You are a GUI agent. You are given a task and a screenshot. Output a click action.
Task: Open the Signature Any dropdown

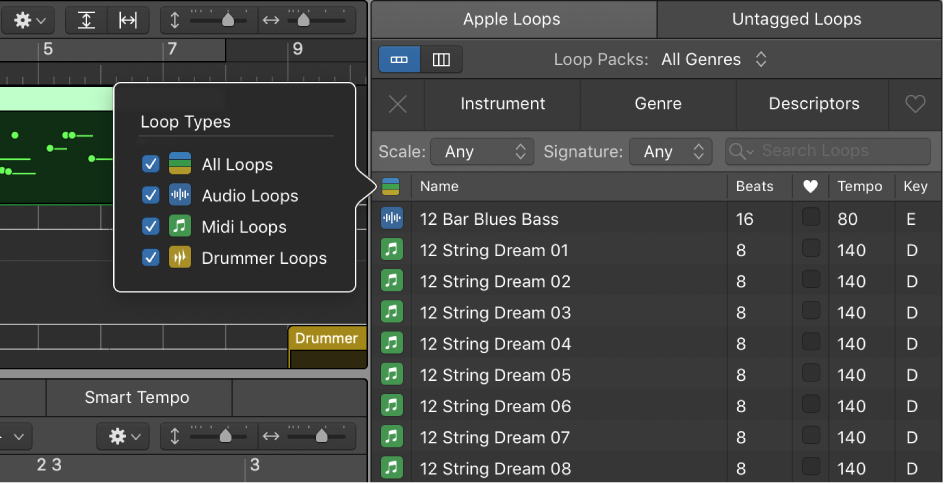671,152
